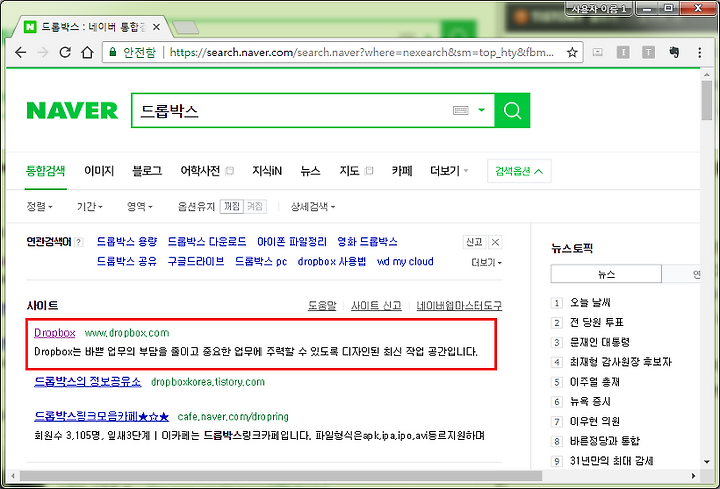Open 드롭박스링크모음카페 link

tap(101, 416)
